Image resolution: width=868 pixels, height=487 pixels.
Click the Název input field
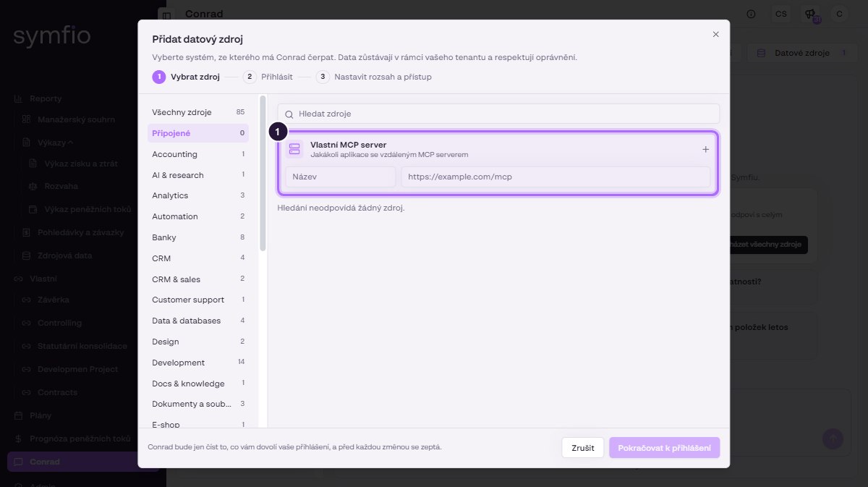[341, 177]
